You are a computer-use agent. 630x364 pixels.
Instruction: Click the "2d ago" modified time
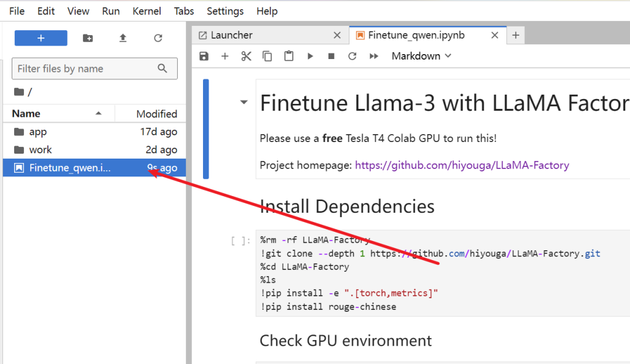tap(162, 150)
